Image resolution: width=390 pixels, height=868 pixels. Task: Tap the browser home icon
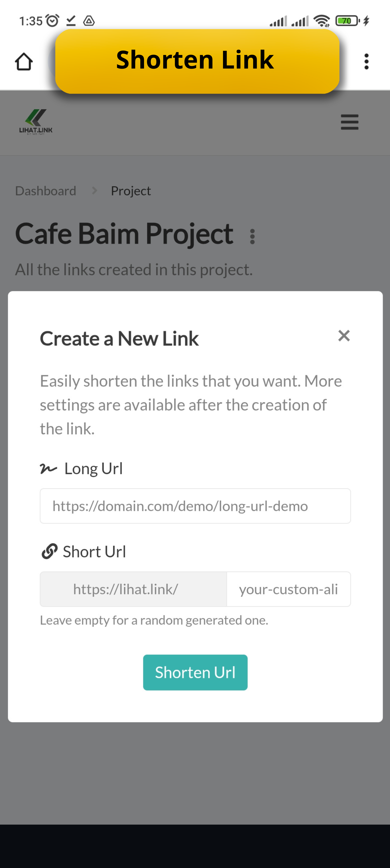(24, 62)
